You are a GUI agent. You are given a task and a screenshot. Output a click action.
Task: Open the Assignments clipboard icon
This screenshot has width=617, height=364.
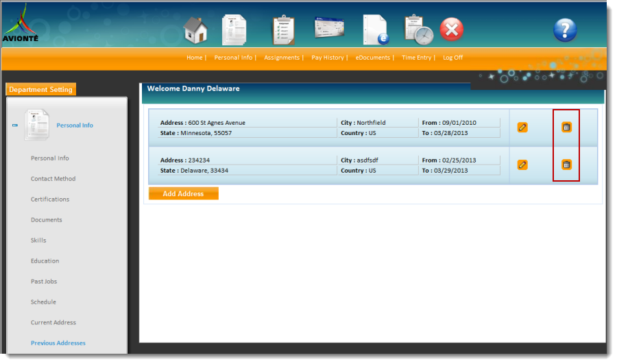(282, 29)
